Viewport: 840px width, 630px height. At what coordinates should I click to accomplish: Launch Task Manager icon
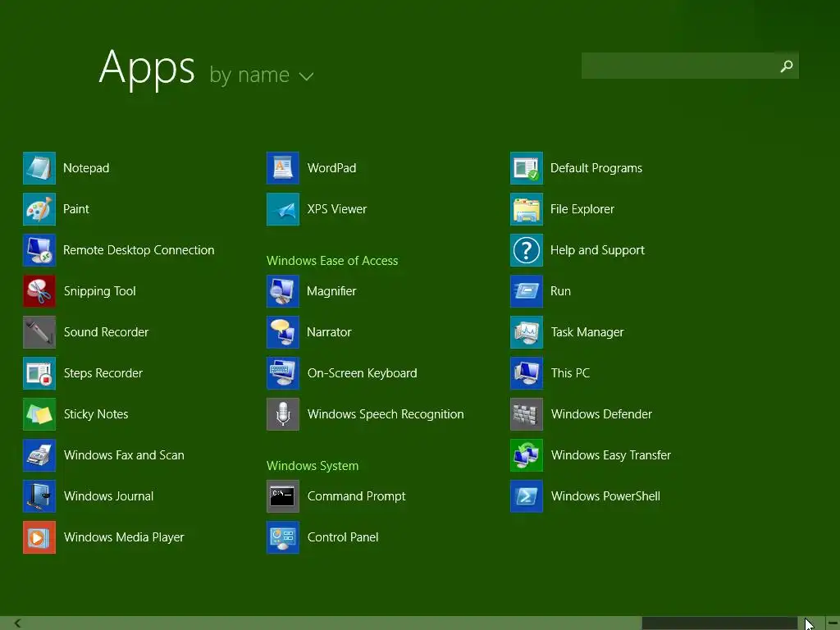click(527, 332)
